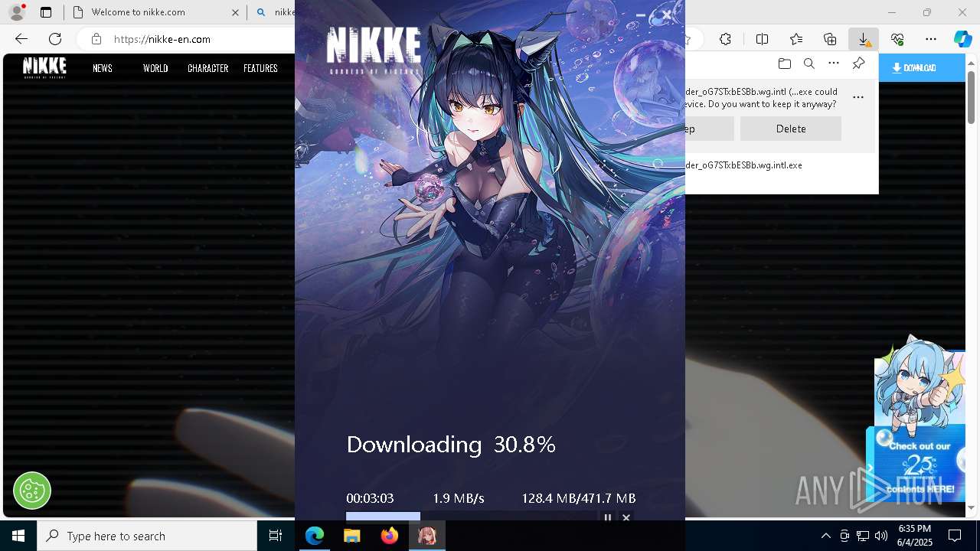The height and width of the screenshot is (551, 980).
Task: Close the Welcome to nikke.com tab
Action: [235, 12]
